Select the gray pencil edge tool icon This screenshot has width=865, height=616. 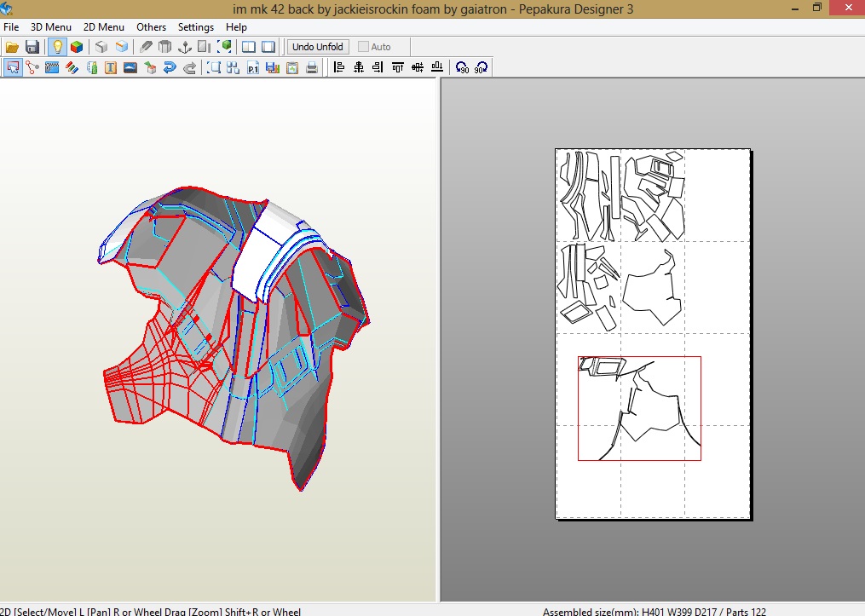pos(146,47)
